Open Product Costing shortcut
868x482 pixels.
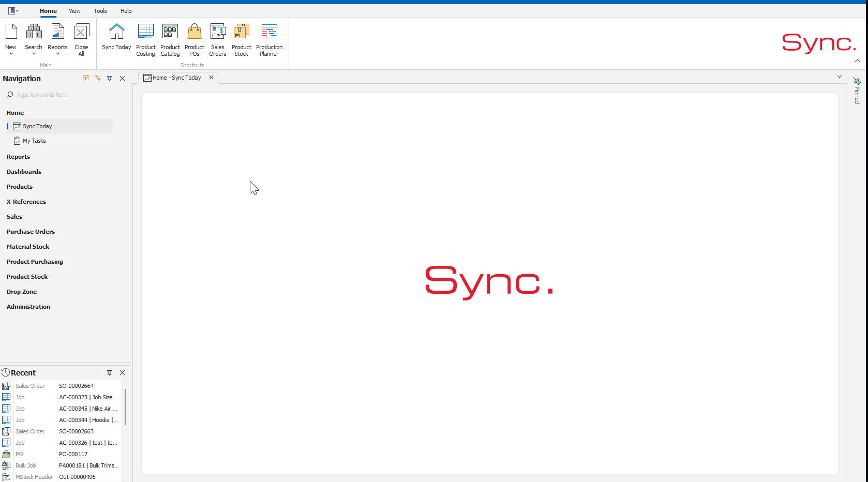[x=145, y=40]
